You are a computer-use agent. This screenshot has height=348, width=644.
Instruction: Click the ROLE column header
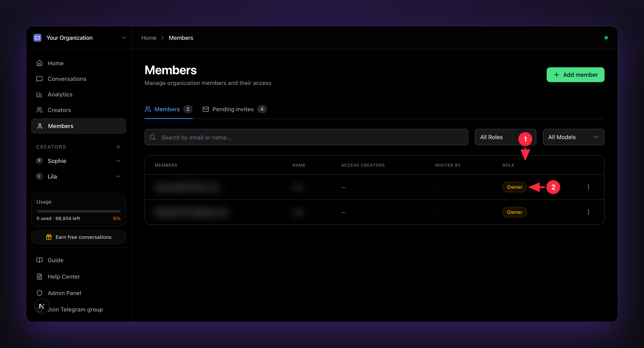(508, 165)
